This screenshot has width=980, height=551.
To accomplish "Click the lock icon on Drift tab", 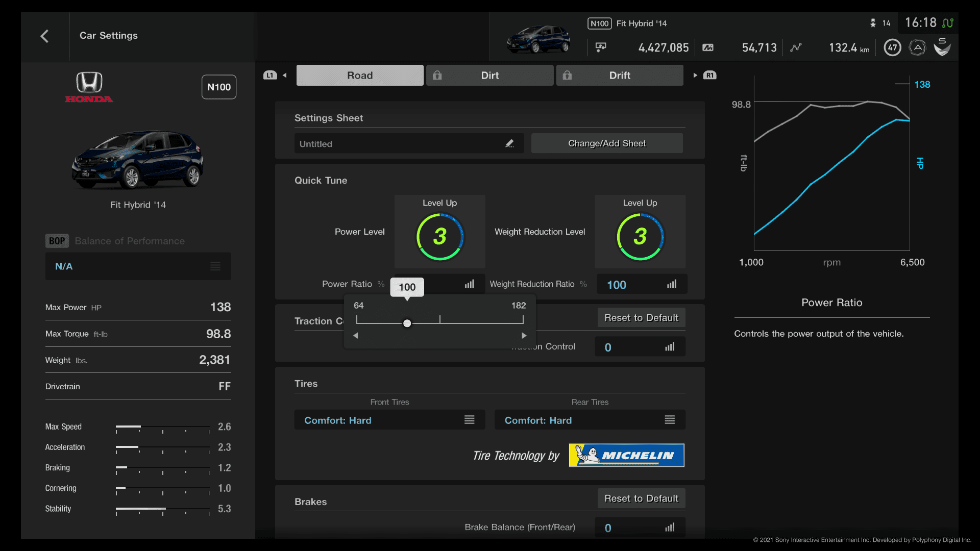I will [567, 76].
